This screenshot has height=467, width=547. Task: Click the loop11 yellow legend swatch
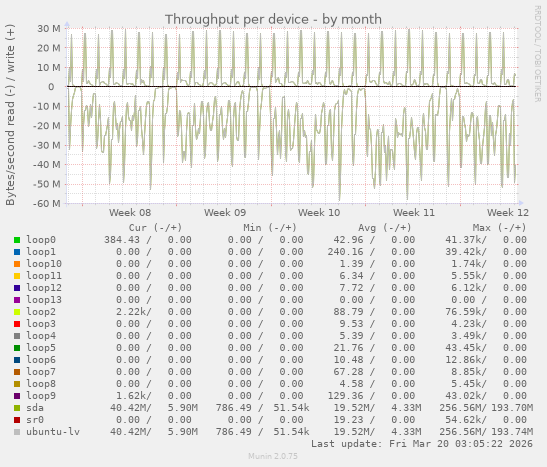17,276
